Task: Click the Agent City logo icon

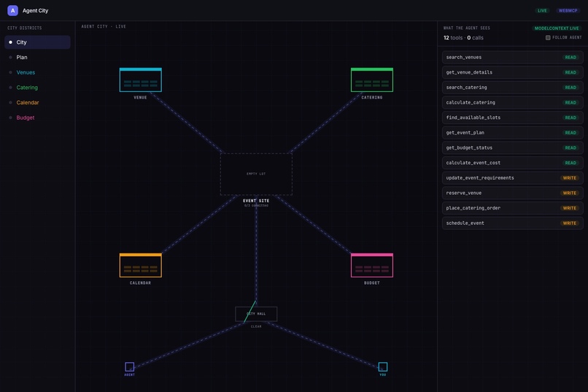Action: pyautogui.click(x=12, y=10)
